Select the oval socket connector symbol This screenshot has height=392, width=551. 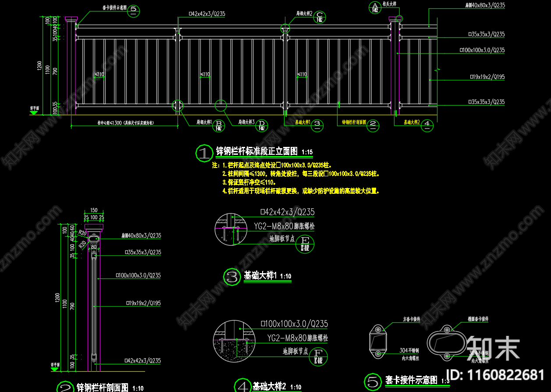446,342
